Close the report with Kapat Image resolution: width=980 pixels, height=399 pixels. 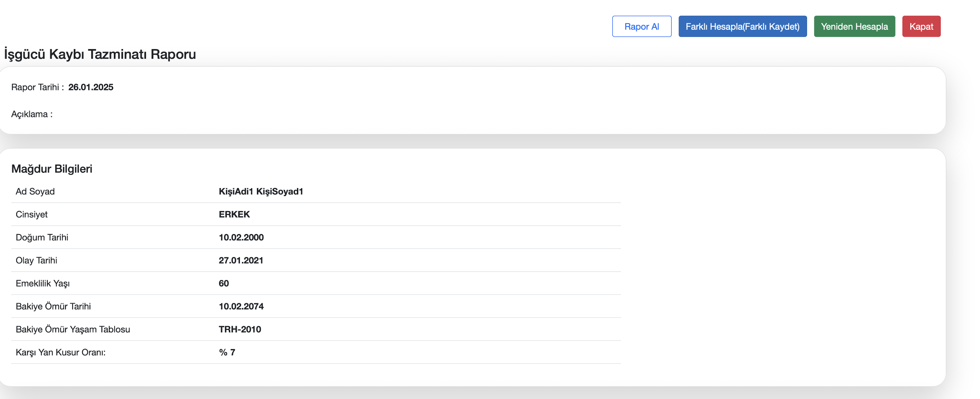921,26
